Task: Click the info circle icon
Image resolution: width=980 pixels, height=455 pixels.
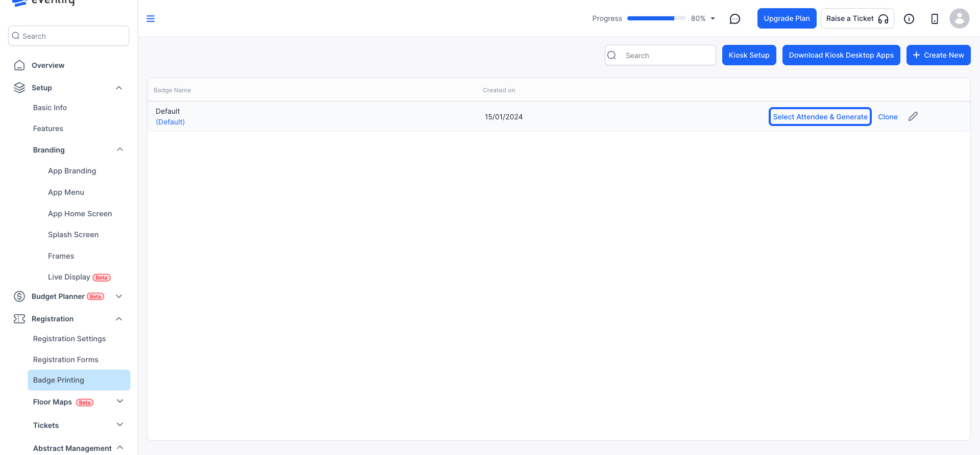Action: [909, 19]
